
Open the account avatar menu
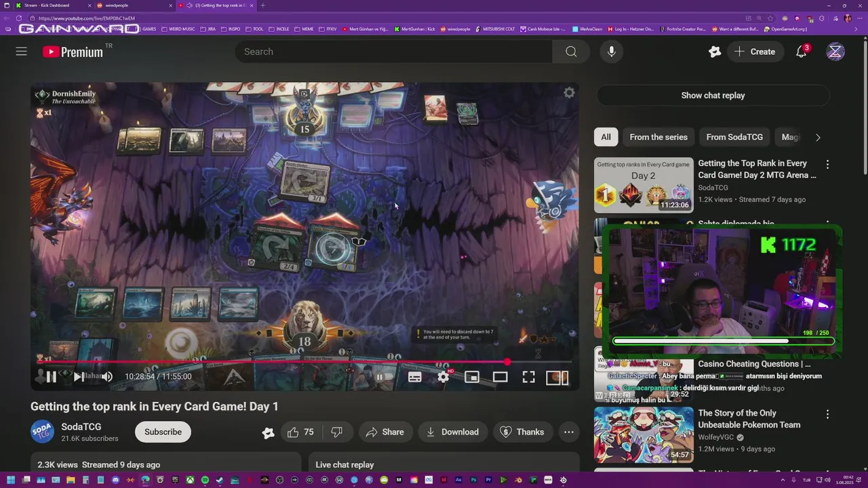click(835, 52)
